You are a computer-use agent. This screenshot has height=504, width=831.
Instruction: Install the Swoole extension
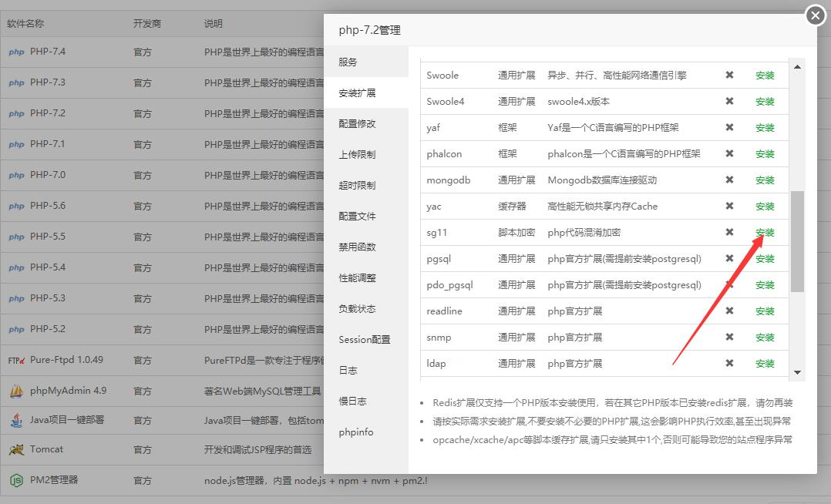[x=765, y=76]
